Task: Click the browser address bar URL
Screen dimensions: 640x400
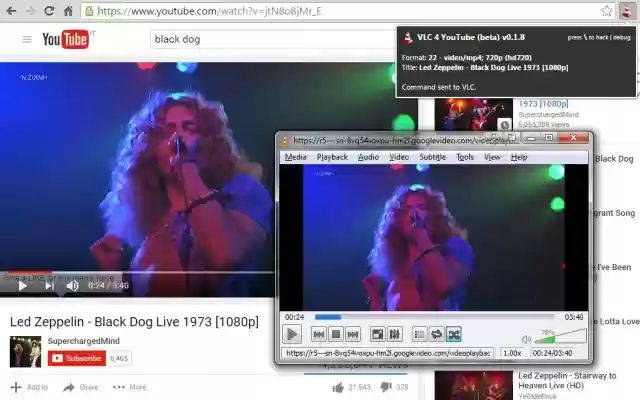Action: point(209,11)
